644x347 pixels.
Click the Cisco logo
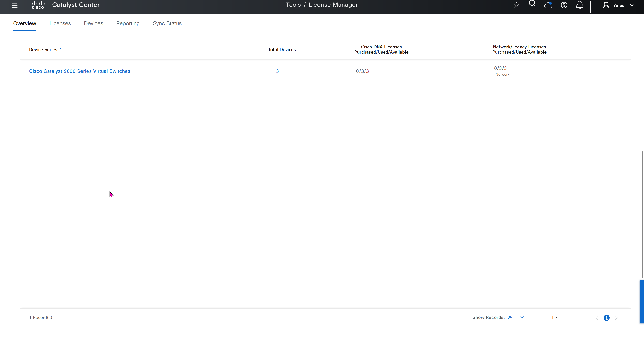click(x=38, y=5)
